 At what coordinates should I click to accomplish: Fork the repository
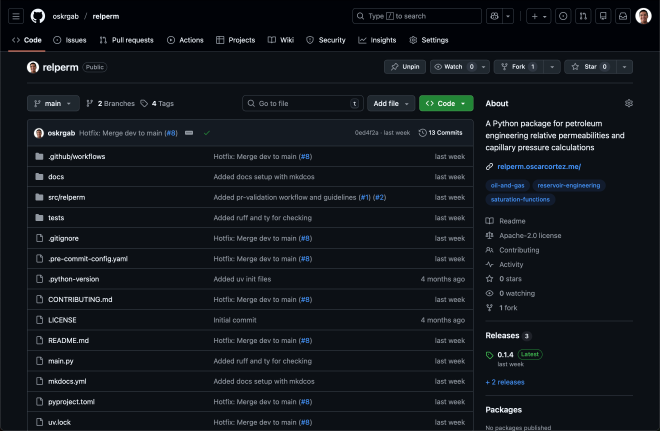coord(519,67)
